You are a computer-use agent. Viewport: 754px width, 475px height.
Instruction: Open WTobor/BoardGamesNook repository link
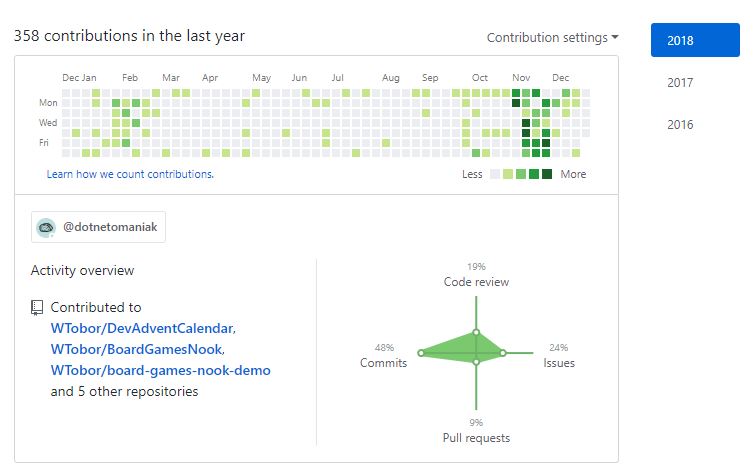click(x=137, y=349)
